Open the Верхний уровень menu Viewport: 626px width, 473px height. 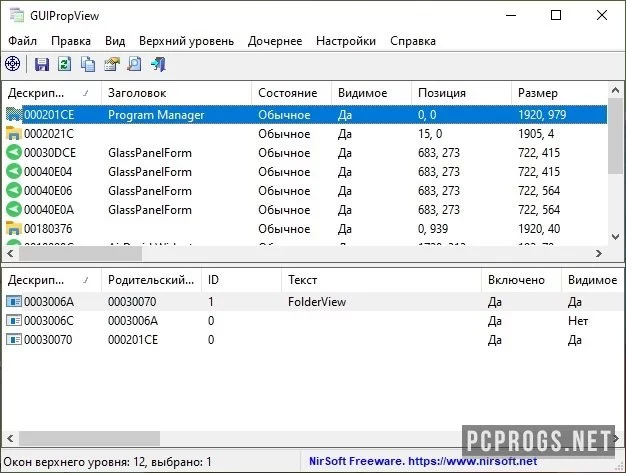[186, 41]
